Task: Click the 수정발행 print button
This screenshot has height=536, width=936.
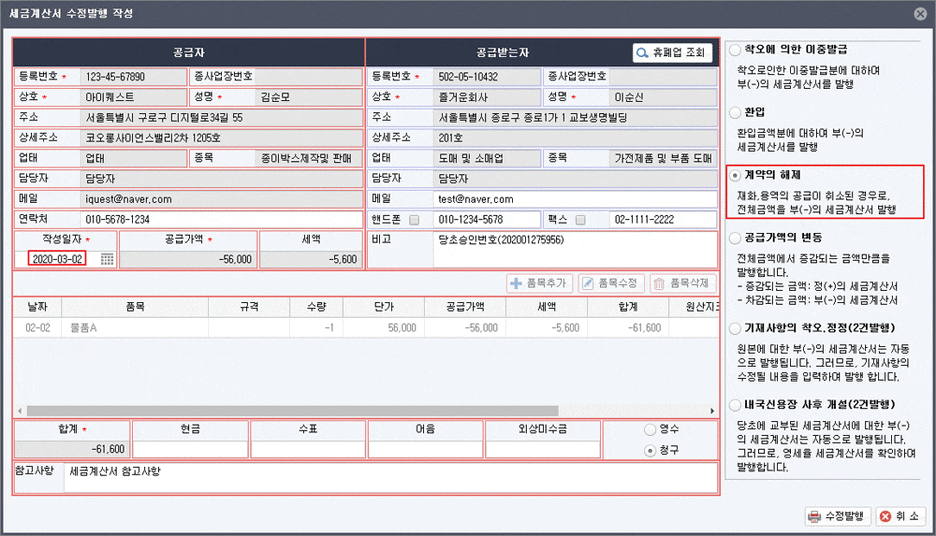Action: [x=838, y=516]
